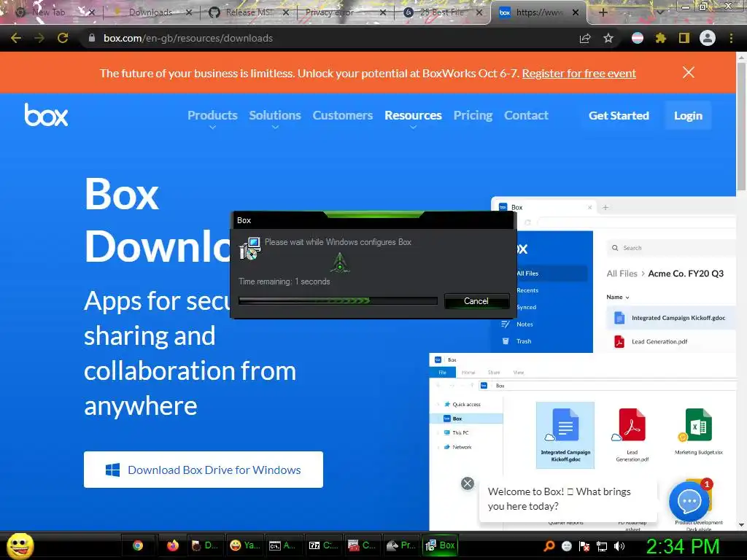Switch to the Release MS GitHub tab
Screen dimensions: 747x560
pos(248,12)
